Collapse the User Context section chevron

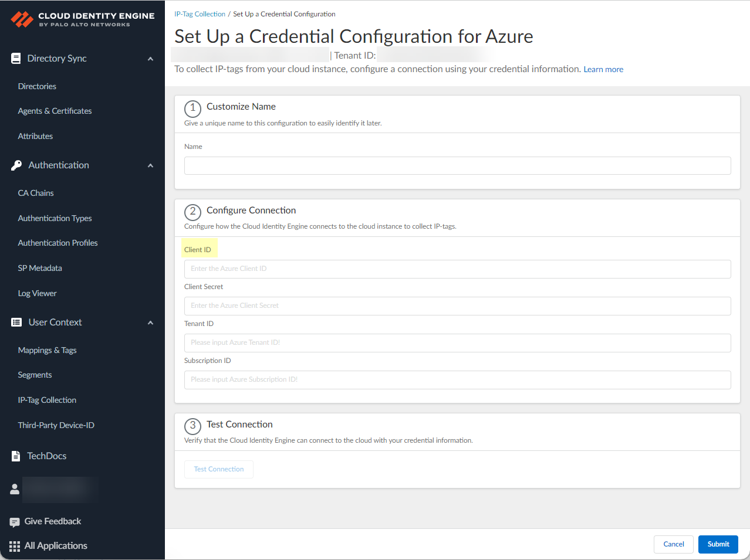tap(150, 323)
